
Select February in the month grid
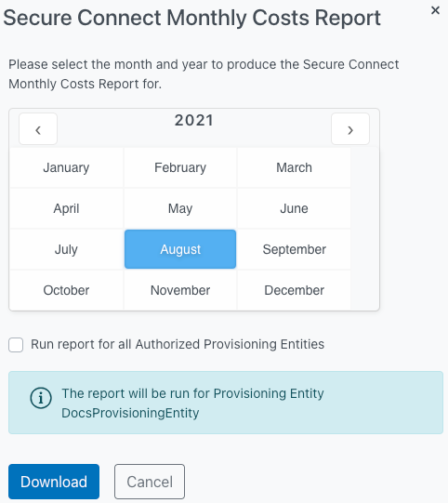(x=180, y=167)
